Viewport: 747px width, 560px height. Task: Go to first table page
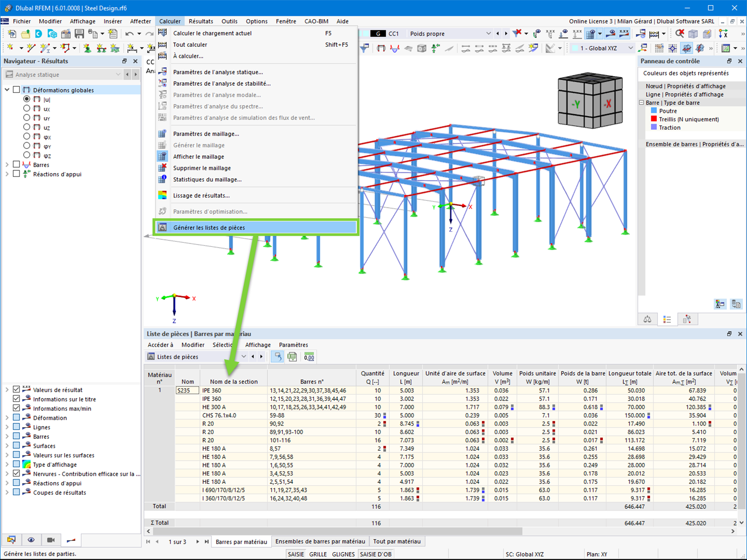point(148,542)
